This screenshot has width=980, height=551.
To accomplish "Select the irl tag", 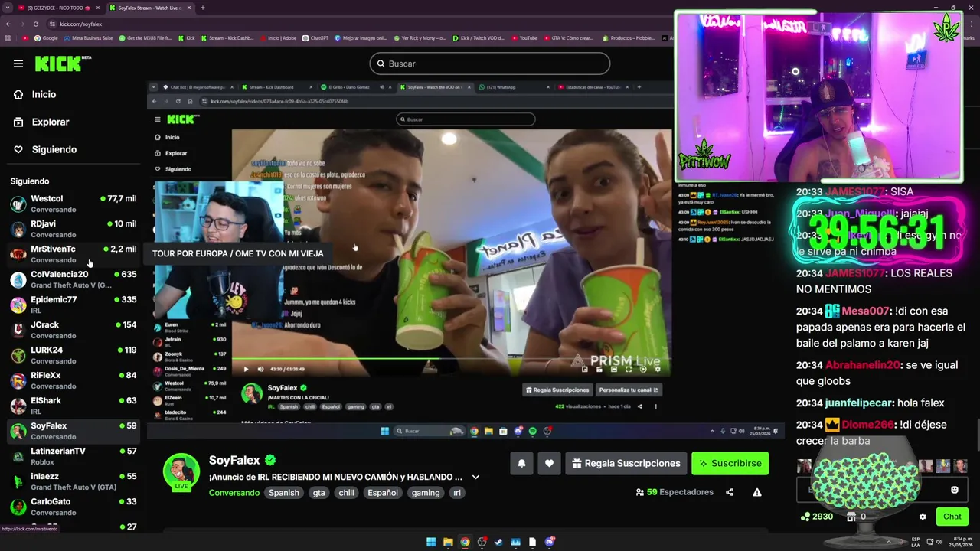I will coord(457,493).
